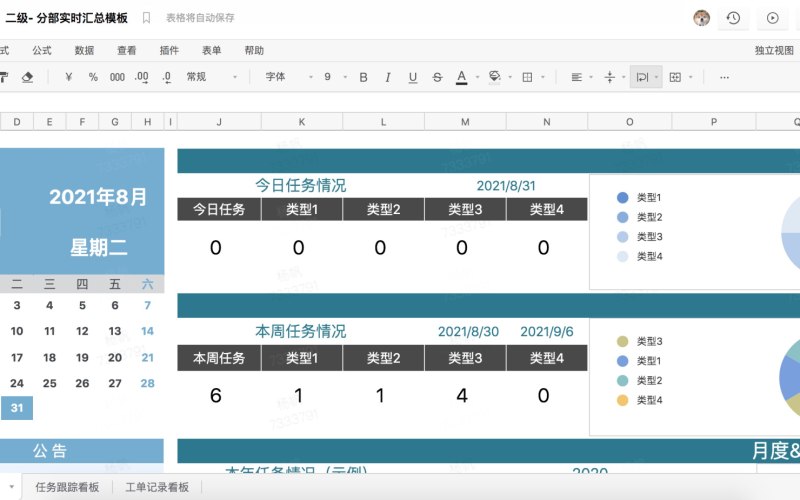Expand font color dropdown arrow
800x500 pixels.
478,78
